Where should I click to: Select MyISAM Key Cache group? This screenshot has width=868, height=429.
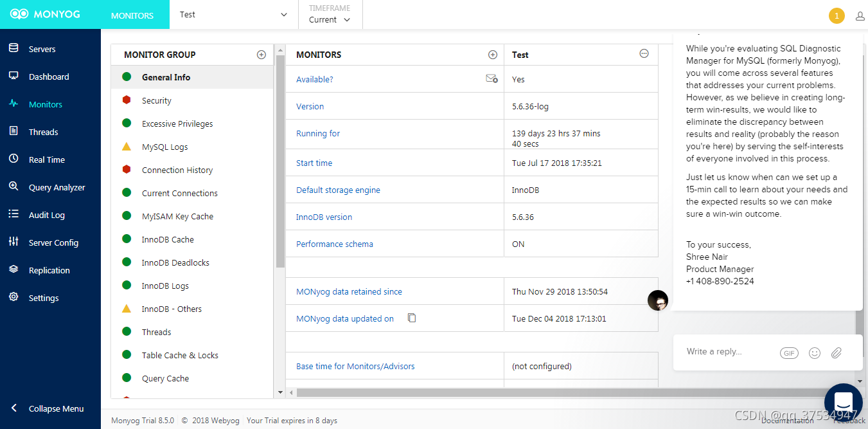[x=192, y=216]
